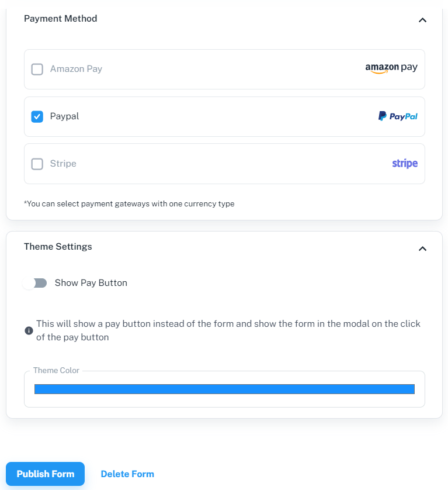Click the PayPal brand logo
The image size is (448, 490).
point(397,116)
